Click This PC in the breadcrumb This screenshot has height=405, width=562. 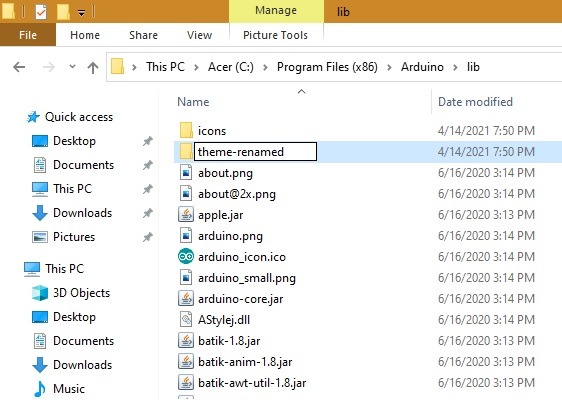(x=165, y=67)
